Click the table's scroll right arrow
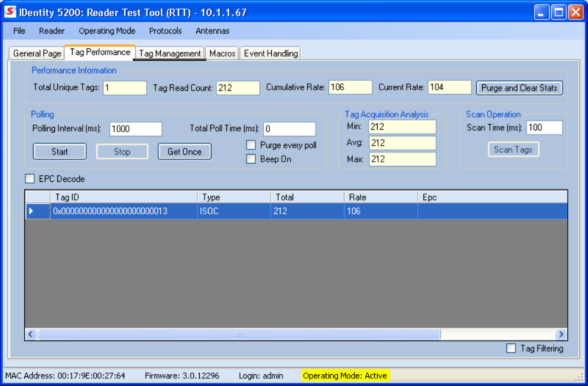The height and width of the screenshot is (386, 588). point(561,334)
